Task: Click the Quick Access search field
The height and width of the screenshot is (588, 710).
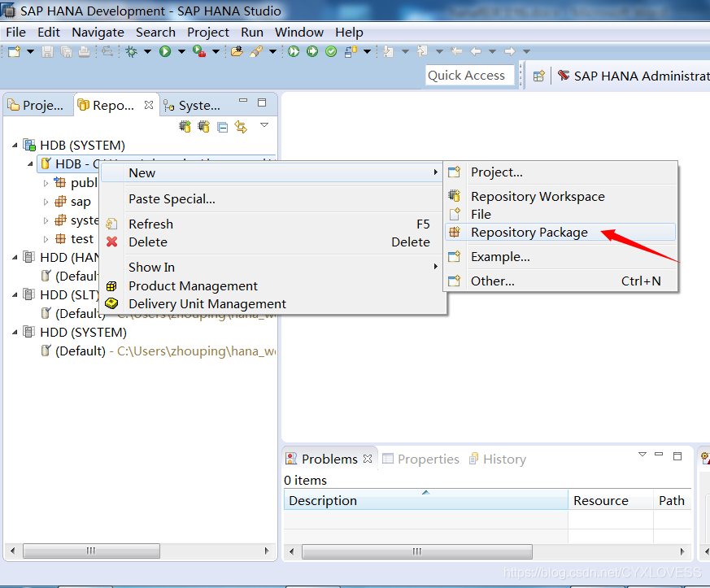Action: pyautogui.click(x=470, y=75)
